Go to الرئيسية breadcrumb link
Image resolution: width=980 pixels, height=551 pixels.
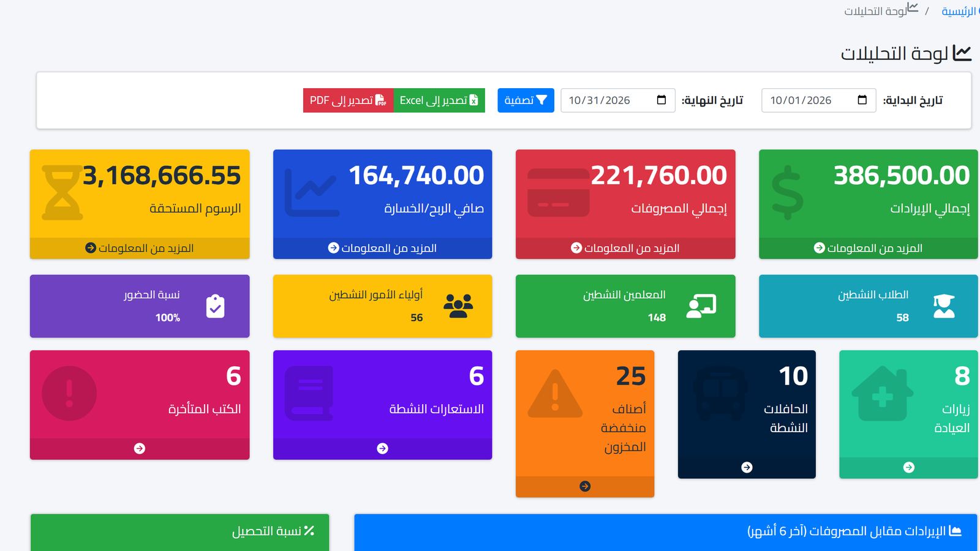(x=959, y=12)
